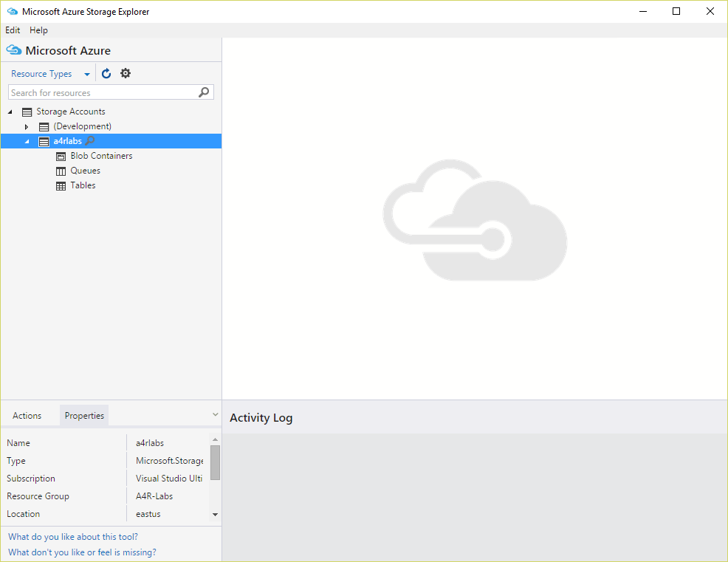Viewport: 728px width, 562px height.
Task: Click the refresh icon in the resource toolbar
Action: (106, 74)
